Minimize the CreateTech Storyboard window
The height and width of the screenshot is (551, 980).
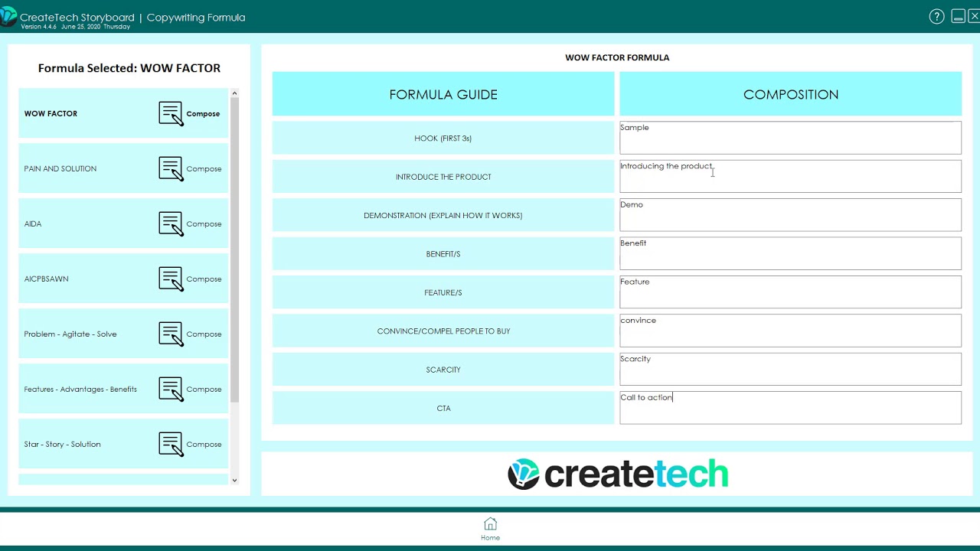[x=958, y=16]
